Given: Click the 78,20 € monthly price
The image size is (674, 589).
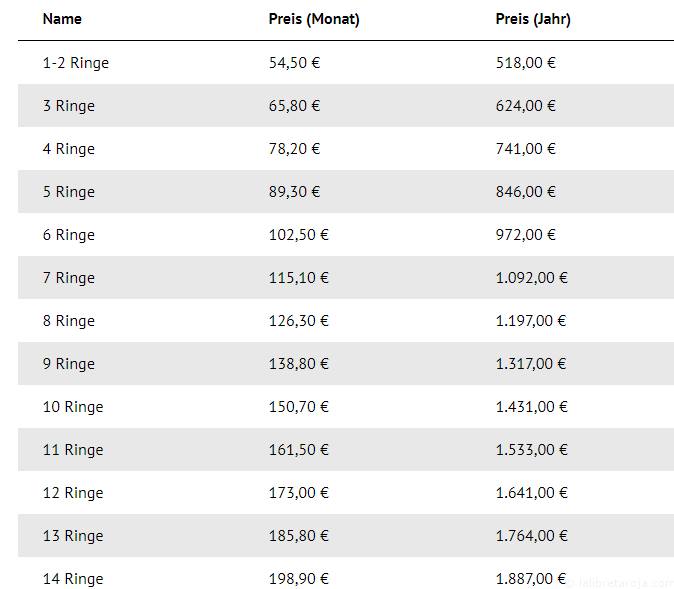Looking at the screenshot, I should [295, 149].
